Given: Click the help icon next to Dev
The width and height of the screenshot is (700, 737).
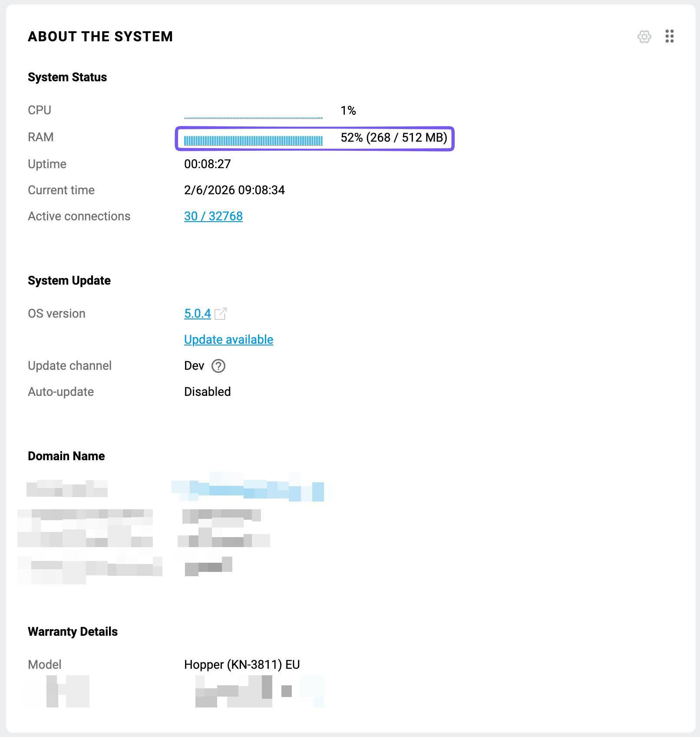Looking at the screenshot, I should (218, 366).
